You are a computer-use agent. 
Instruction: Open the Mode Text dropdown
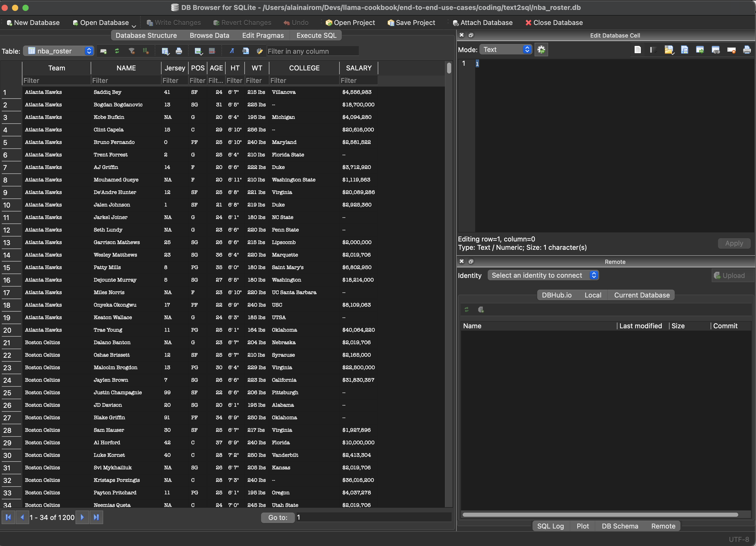pos(506,50)
